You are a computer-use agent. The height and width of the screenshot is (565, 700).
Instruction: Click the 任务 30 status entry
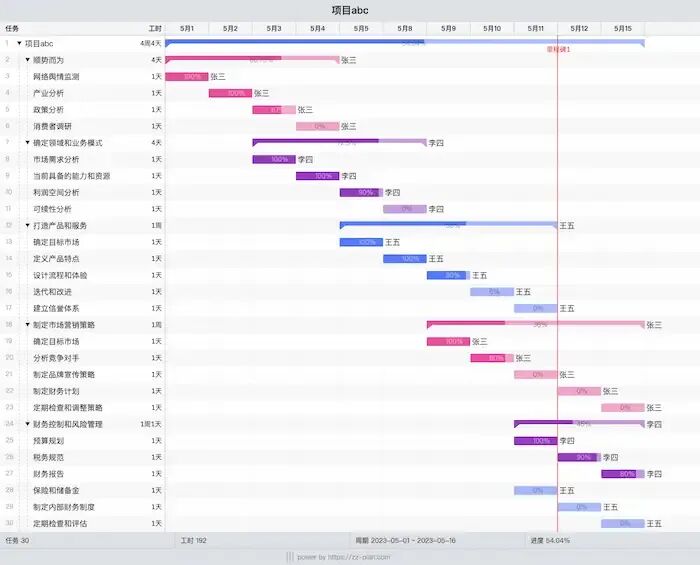point(17,540)
